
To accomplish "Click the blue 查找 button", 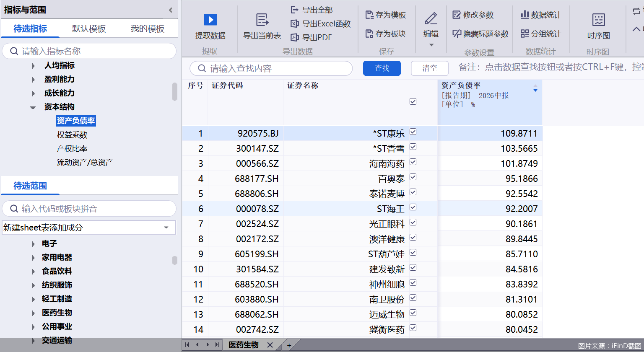I will [x=382, y=68].
